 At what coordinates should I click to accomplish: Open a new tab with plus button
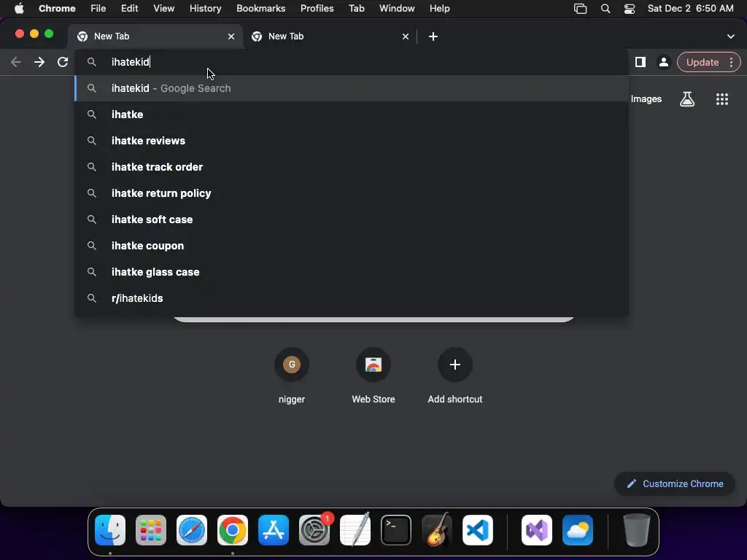point(433,36)
